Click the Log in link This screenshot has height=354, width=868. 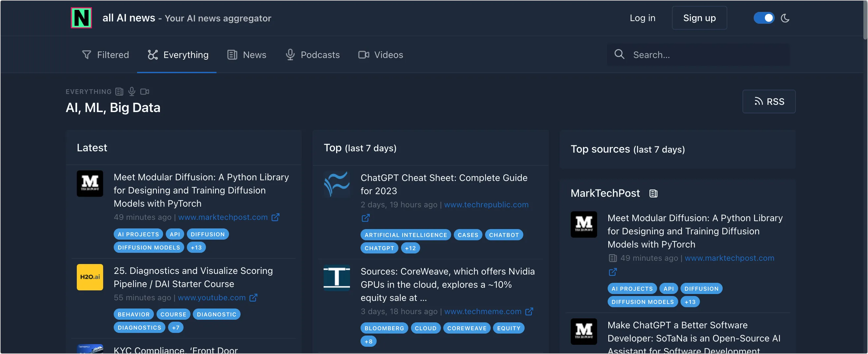click(x=643, y=18)
